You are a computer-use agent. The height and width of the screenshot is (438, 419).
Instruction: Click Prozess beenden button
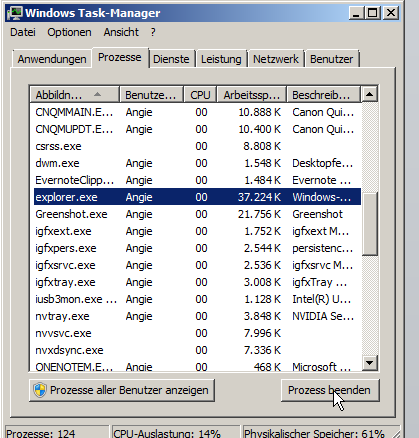(330, 390)
